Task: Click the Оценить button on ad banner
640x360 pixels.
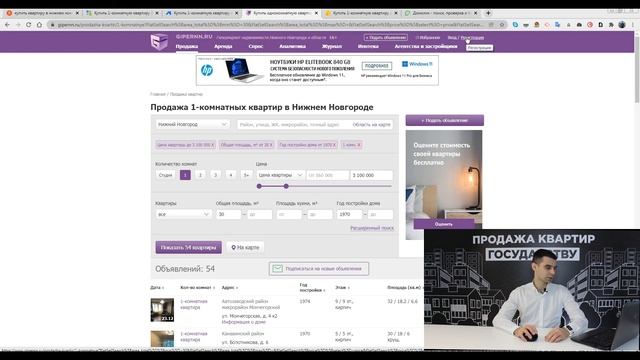Action: pyautogui.click(x=444, y=224)
